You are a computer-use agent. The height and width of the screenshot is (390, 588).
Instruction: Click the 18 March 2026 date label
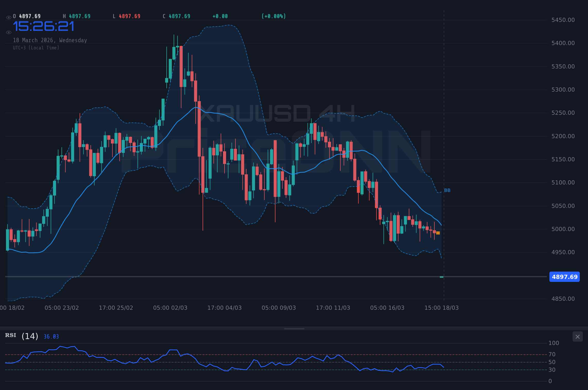[50, 40]
